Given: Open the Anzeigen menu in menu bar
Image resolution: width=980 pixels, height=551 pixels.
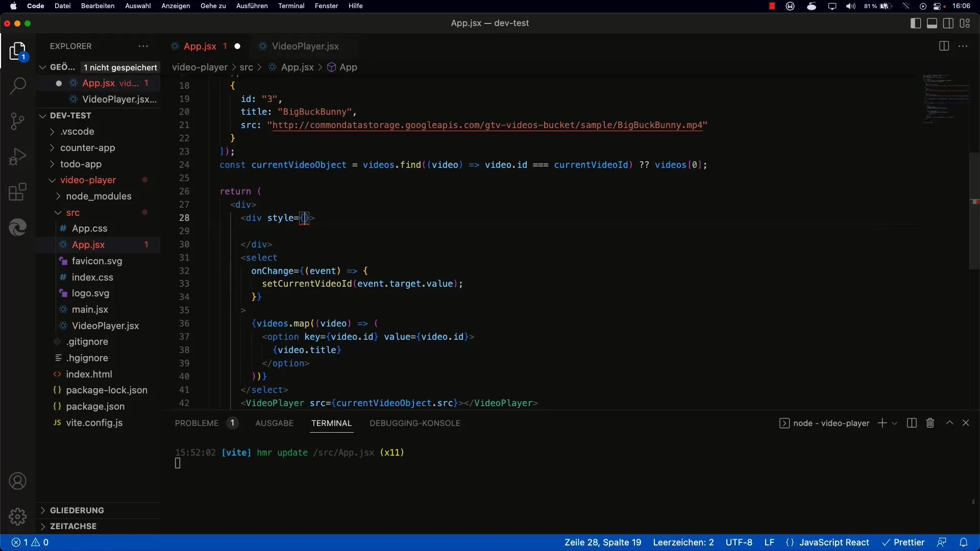Looking at the screenshot, I should pyautogui.click(x=176, y=6).
